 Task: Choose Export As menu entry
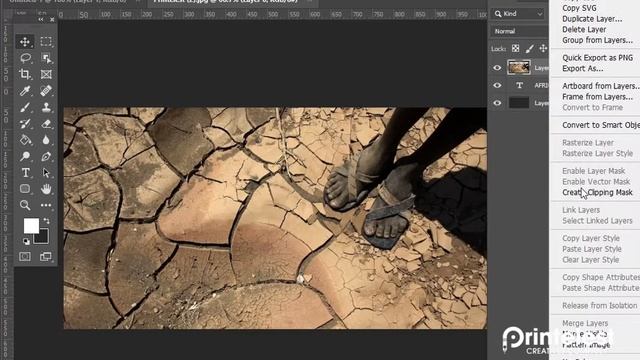tap(582, 68)
